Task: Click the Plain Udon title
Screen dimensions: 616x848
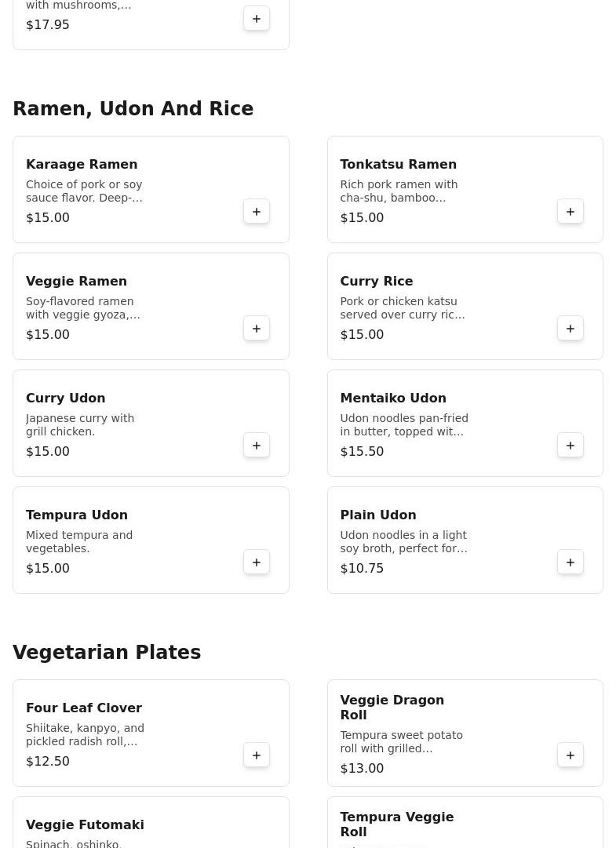Action: (377, 515)
